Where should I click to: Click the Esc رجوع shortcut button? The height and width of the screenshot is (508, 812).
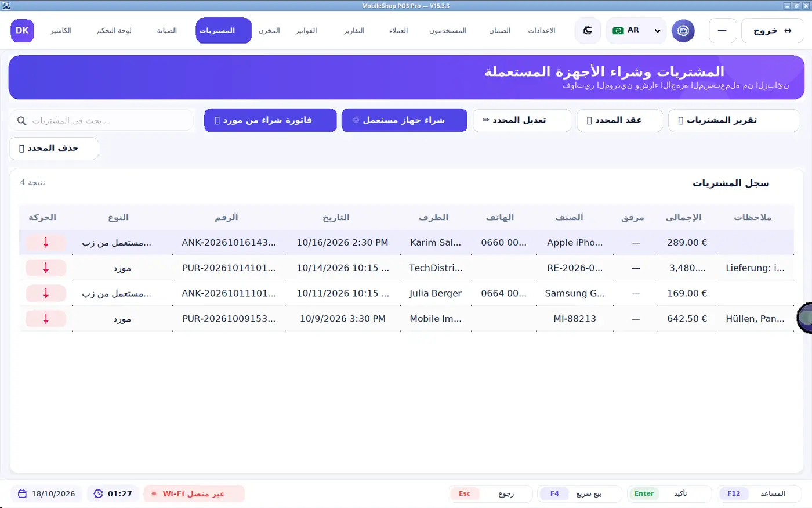pos(490,494)
